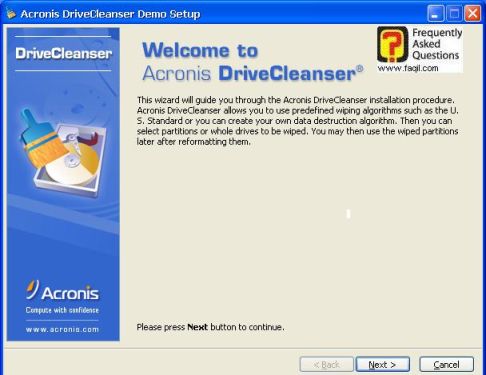Image resolution: width=486 pixels, height=375 pixels.
Task: Click the DriveCleanser sidebar title
Action: point(63,53)
